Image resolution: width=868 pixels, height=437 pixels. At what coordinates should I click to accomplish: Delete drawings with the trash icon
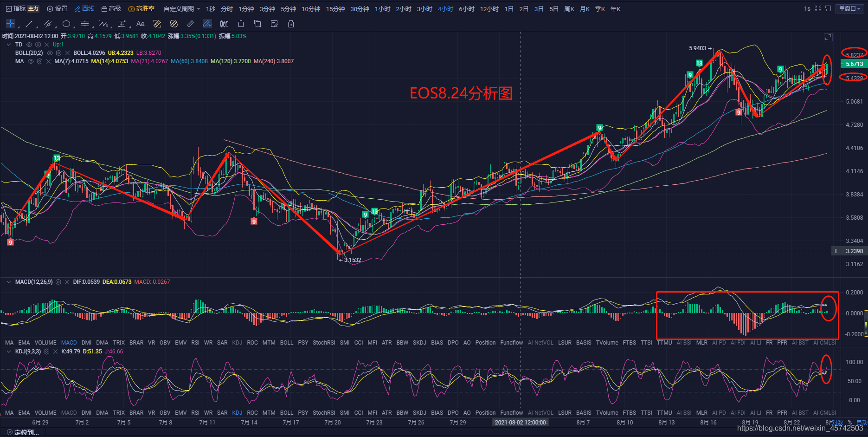pyautogui.click(x=291, y=24)
